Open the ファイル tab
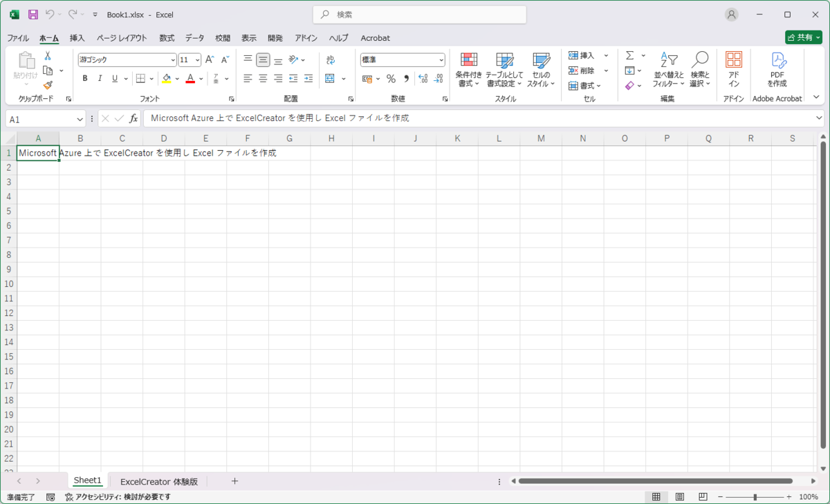Image resolution: width=830 pixels, height=504 pixels. 18,38
